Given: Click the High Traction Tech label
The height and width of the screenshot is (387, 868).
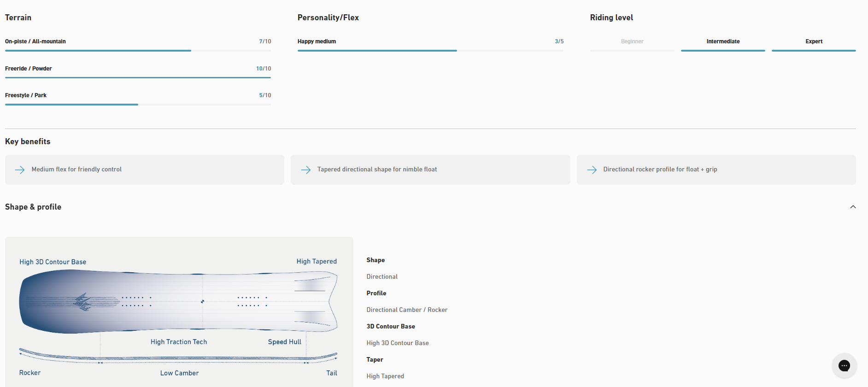Looking at the screenshot, I should 179,342.
